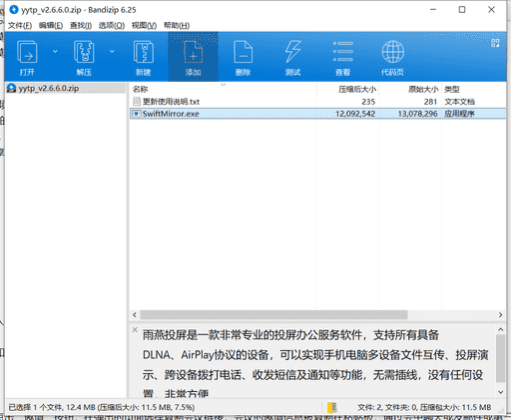
Task: Click the Add (添加) toolbar icon
Action: [x=194, y=52]
